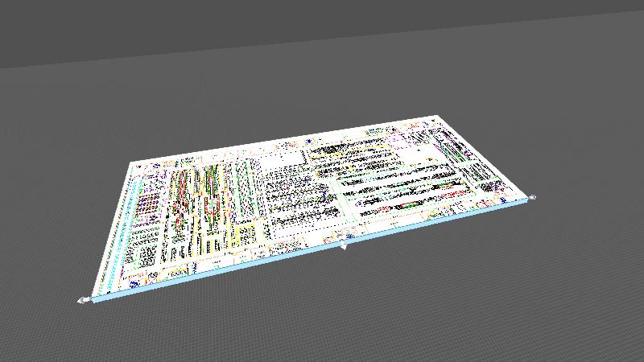This screenshot has width=644, height=362.
Task: Grab the middle arrow handle on front edge
Action: click(344, 246)
